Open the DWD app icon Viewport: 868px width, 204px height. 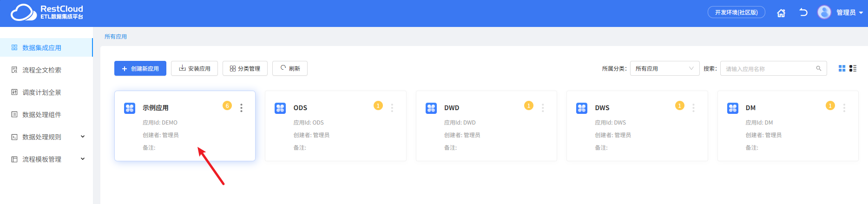(x=431, y=108)
